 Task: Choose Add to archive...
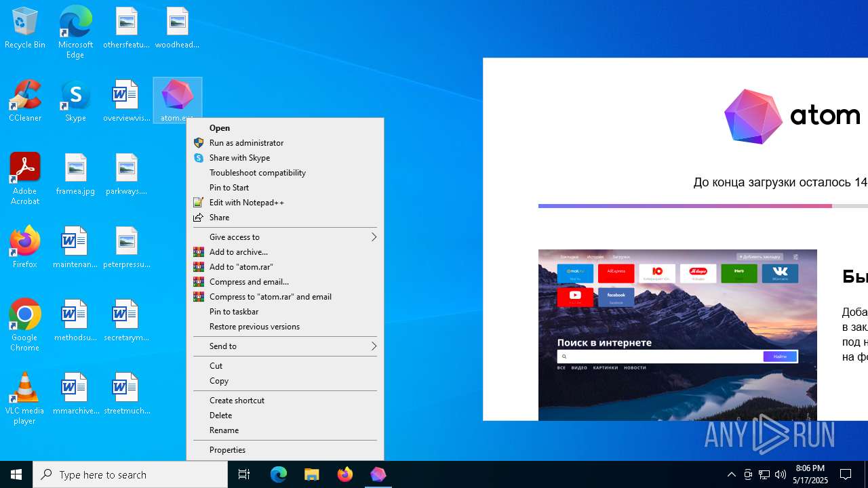(x=285, y=252)
